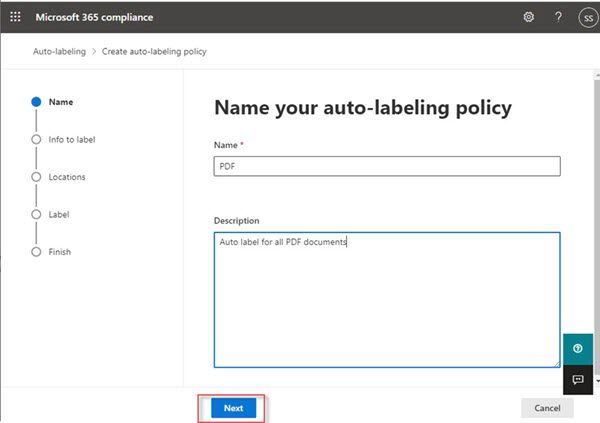Select the Info to label step circle

click(36, 139)
